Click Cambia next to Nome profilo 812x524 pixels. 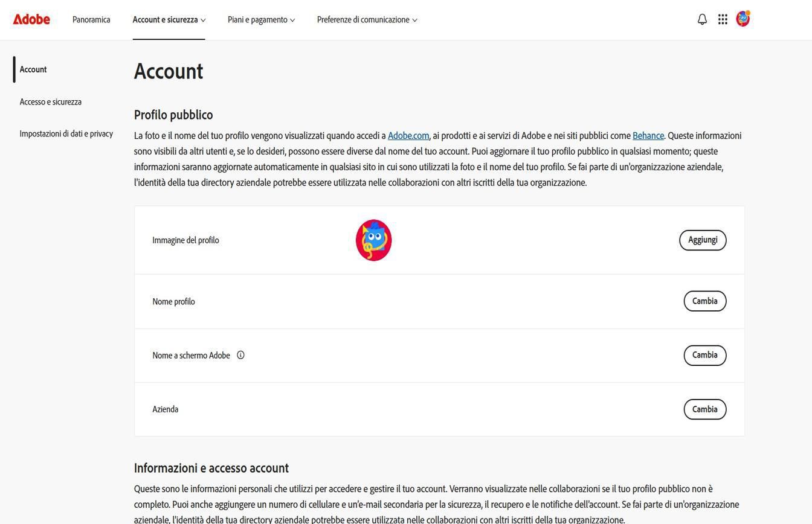coord(704,301)
